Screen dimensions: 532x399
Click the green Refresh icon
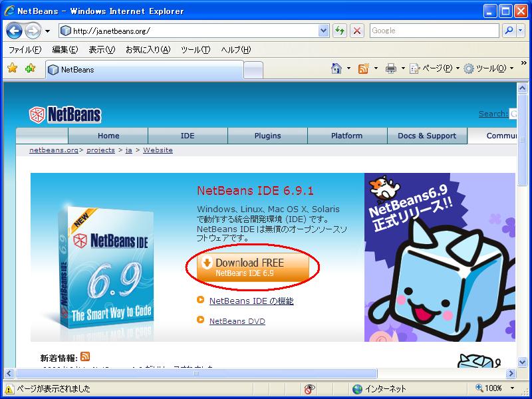point(340,31)
